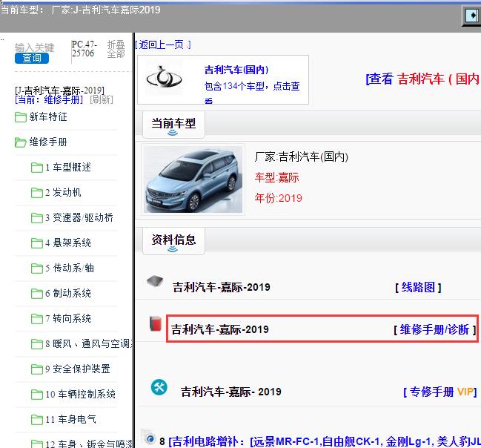
Task: Select 12 车身、钣金与喷漆 entry
Action: [89, 444]
